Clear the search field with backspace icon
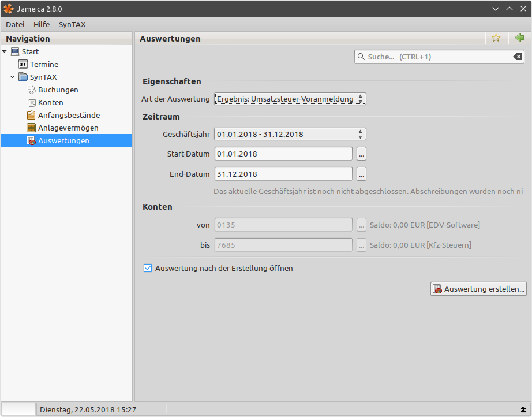The width and height of the screenshot is (532, 417). (518, 57)
